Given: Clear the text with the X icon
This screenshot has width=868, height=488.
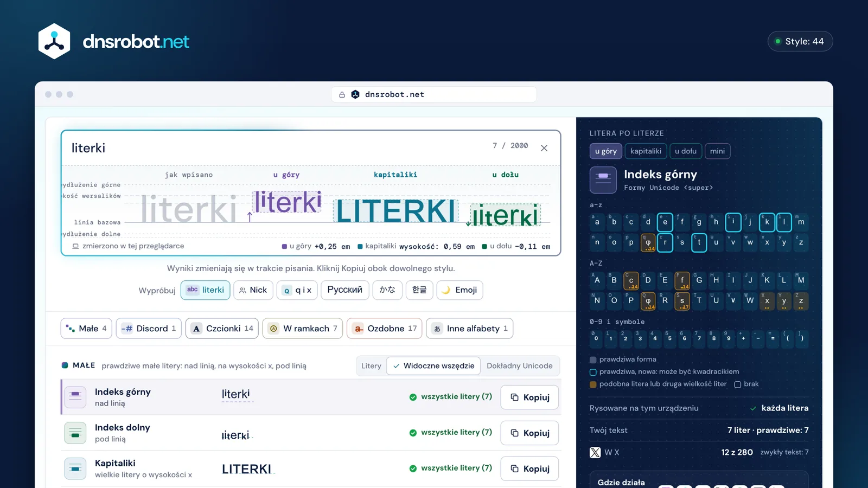Looking at the screenshot, I should click(x=544, y=148).
